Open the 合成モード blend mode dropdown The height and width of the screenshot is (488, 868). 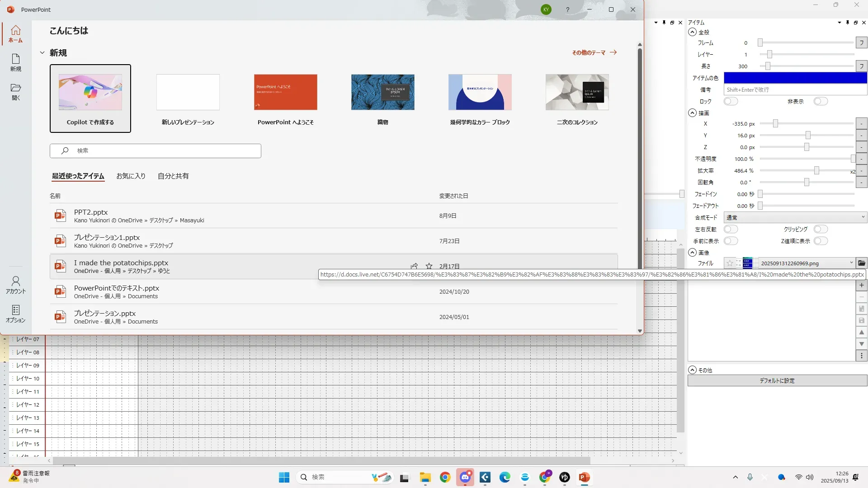coord(795,217)
